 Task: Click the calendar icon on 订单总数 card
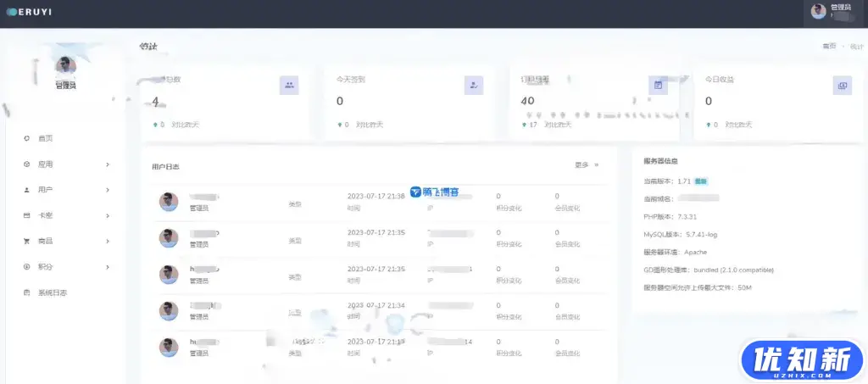pyautogui.click(x=658, y=85)
